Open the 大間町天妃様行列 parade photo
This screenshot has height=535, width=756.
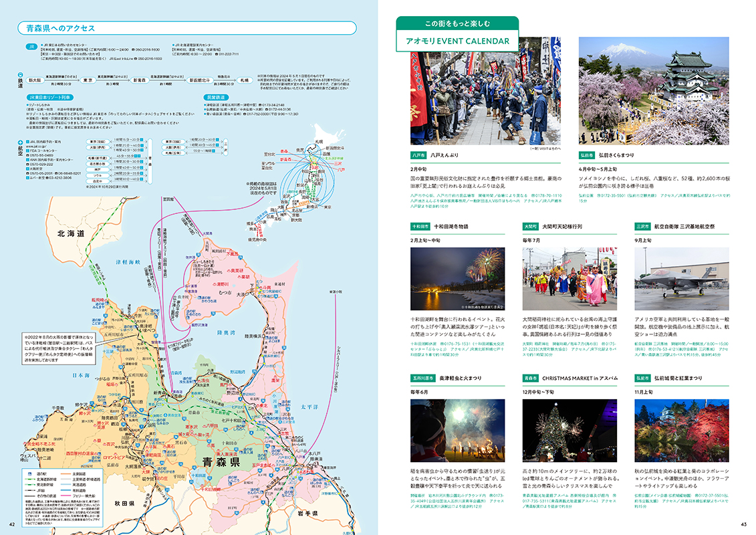[570, 279]
